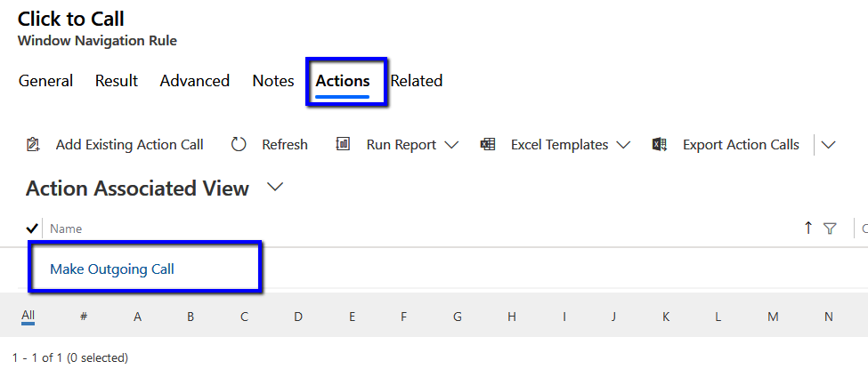Filter records by letter M
Screen dimensions: 868x369
click(x=773, y=317)
